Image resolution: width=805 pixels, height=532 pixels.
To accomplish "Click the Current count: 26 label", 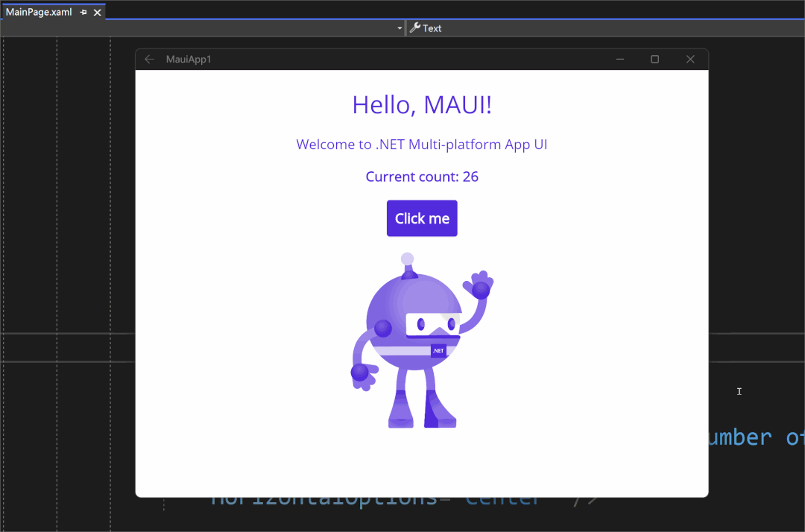I will coord(422,177).
